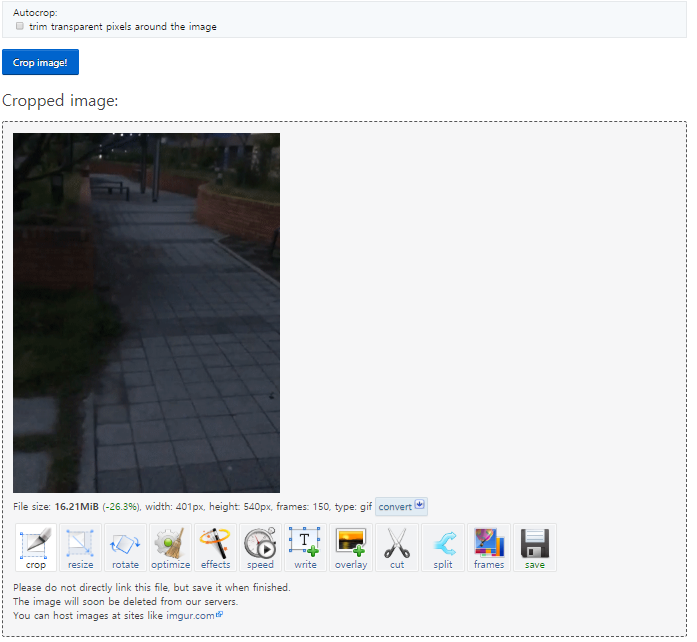
Task: Click the Autocrop: label
Action: point(35,12)
